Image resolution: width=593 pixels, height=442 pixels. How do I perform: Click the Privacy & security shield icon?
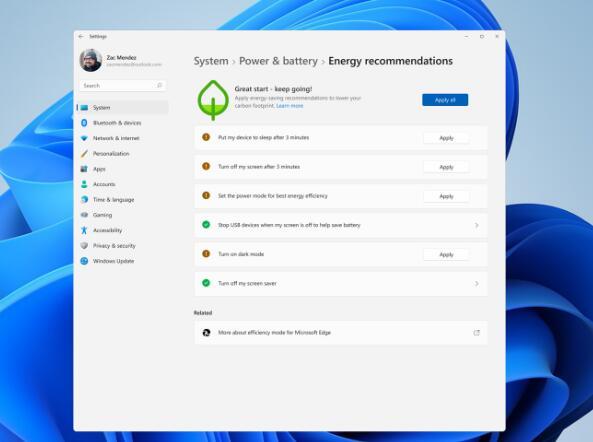[84, 245]
